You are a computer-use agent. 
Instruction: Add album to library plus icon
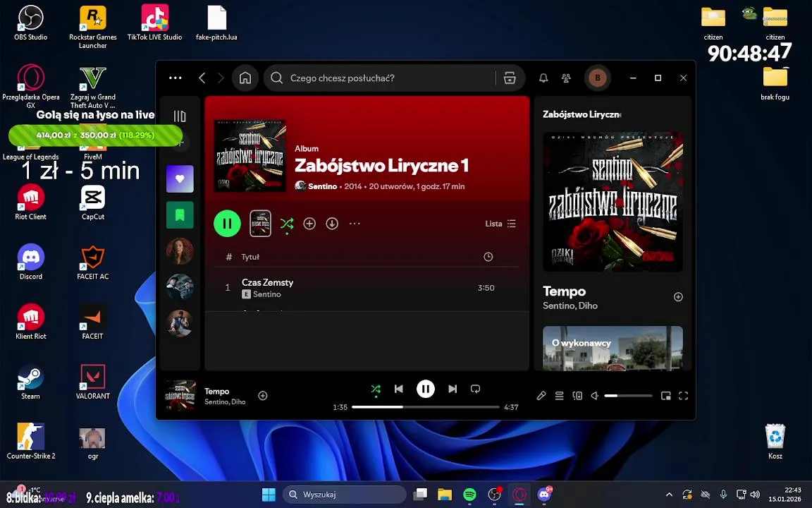pyautogui.click(x=309, y=224)
